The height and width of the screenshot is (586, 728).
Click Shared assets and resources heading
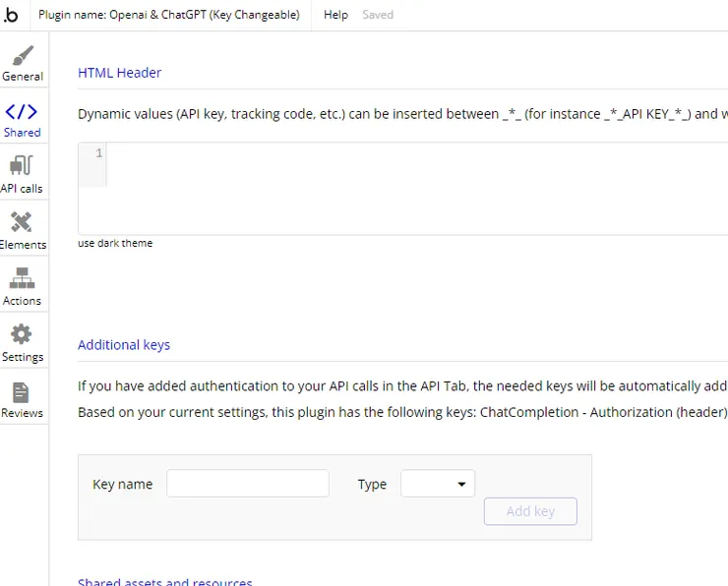tap(165, 581)
